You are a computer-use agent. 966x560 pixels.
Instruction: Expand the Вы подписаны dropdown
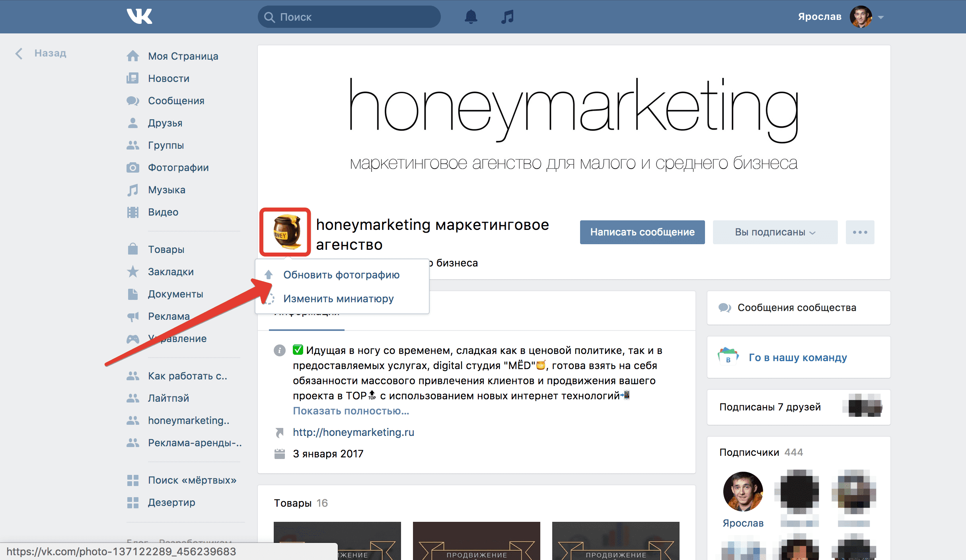point(775,232)
